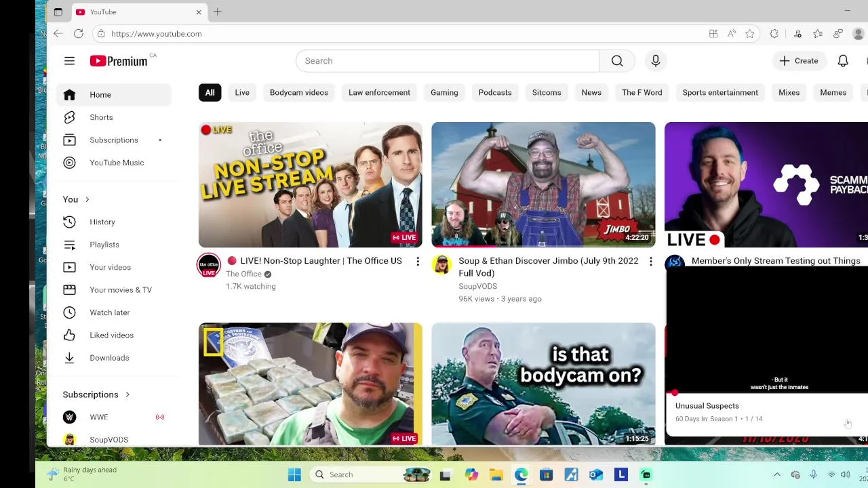Open 'Soup & Ethan Discover Jimbo' video title
This screenshot has height=488, width=868.
point(549,267)
